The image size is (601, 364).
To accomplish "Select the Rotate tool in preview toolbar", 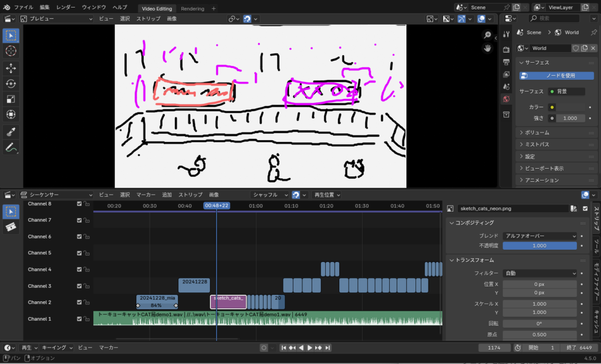I will tap(11, 83).
